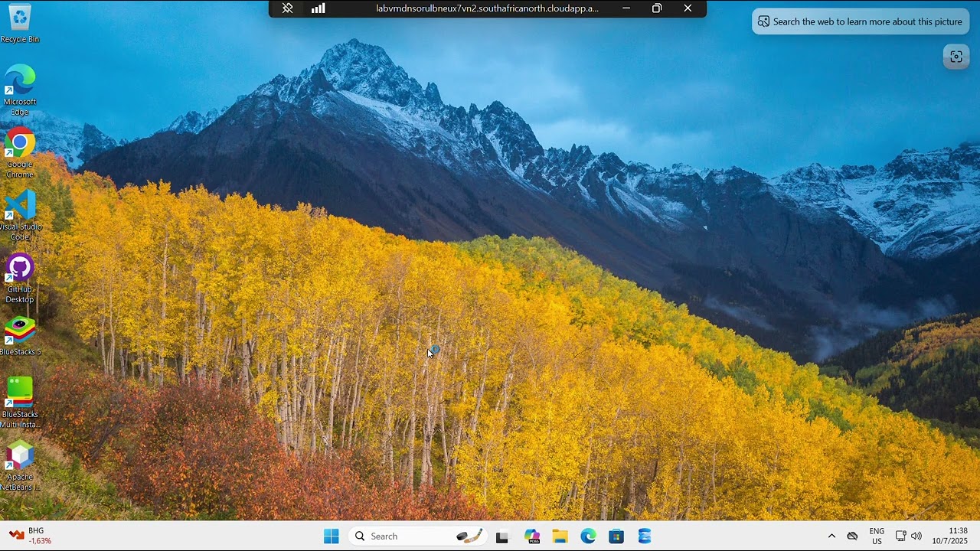980x551 pixels.
Task: Select the Google Chrome desktop shortcut
Action: 20,153
